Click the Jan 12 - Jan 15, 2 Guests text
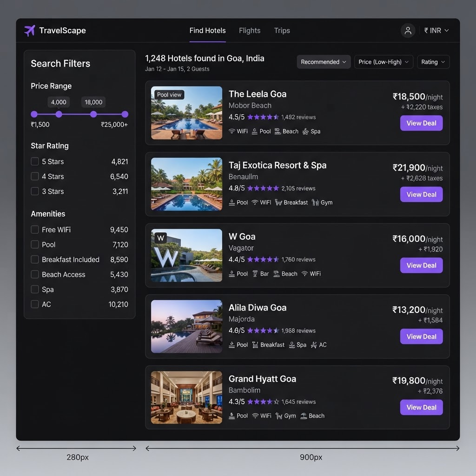The width and height of the screenshot is (476, 476). point(177,69)
